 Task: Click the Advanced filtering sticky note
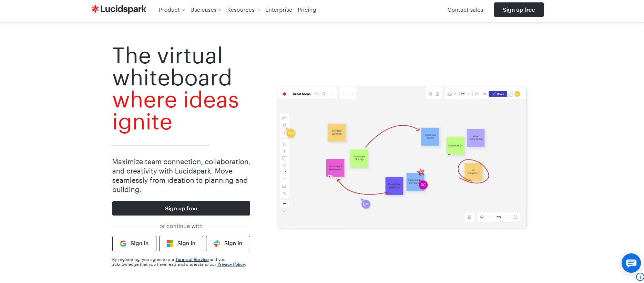[x=359, y=158]
